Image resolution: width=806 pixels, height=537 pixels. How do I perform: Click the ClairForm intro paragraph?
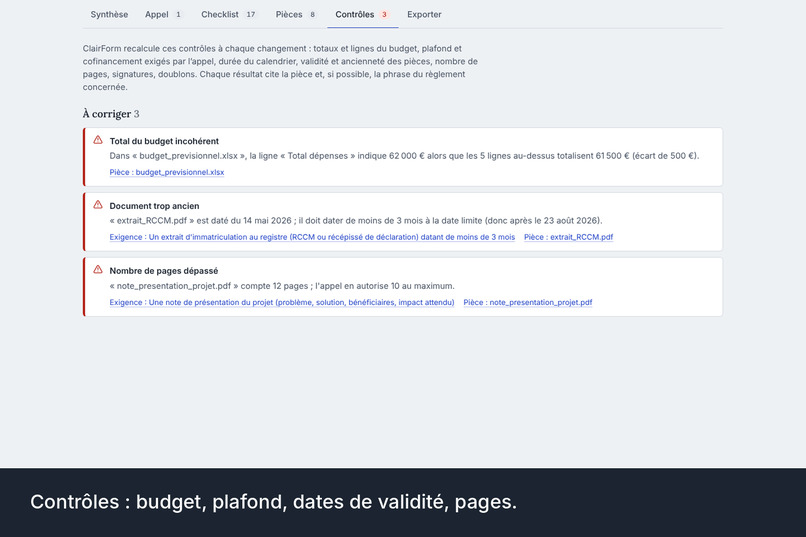click(280, 68)
